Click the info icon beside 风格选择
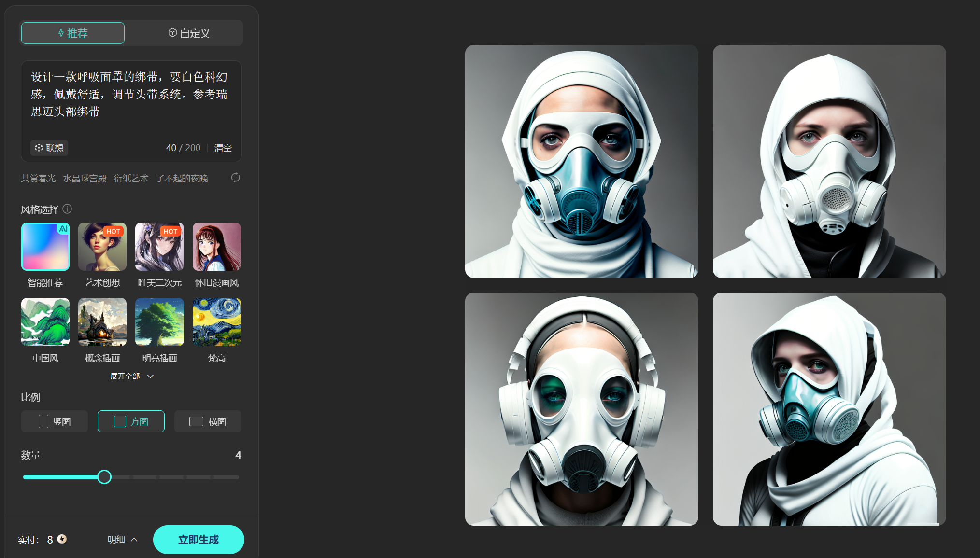This screenshot has width=980, height=558. tap(67, 209)
